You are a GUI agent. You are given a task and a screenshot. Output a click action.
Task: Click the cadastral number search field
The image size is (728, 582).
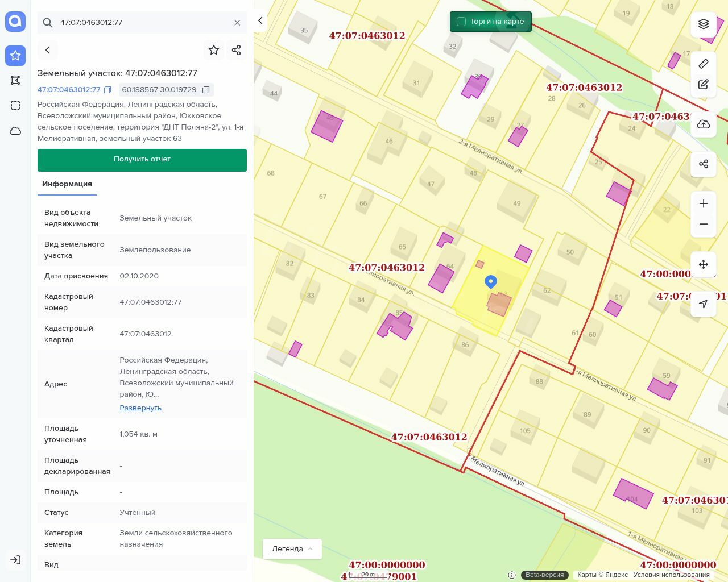click(142, 23)
